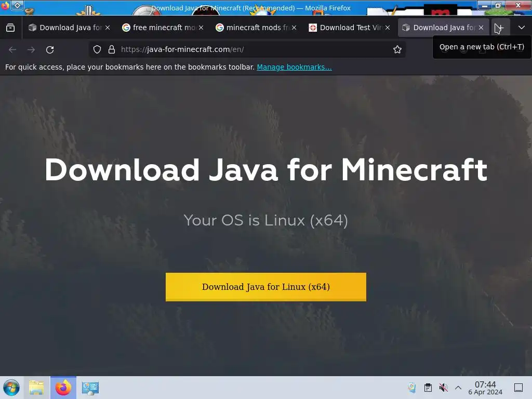View site security lock icon
Viewport: 532px width, 399px height.
[x=112, y=49]
